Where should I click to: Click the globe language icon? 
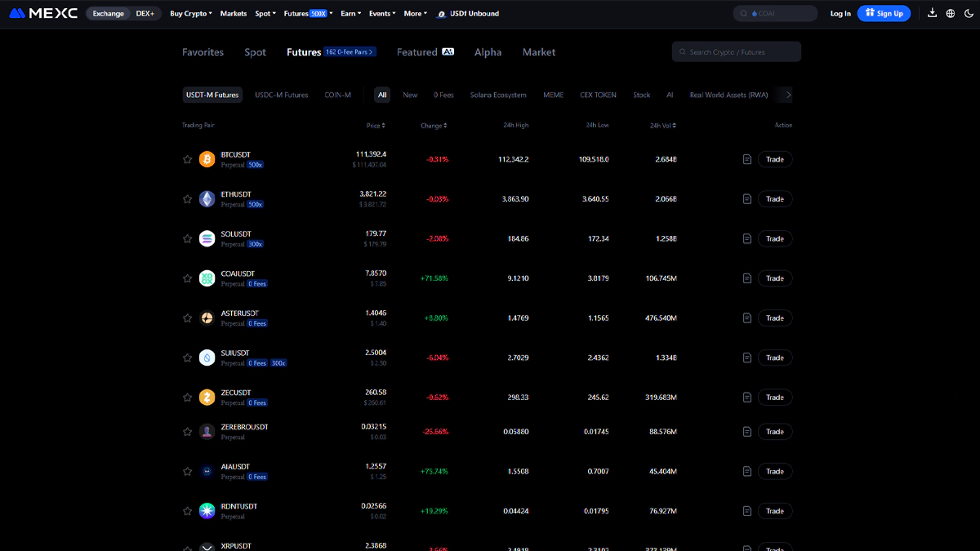click(950, 14)
